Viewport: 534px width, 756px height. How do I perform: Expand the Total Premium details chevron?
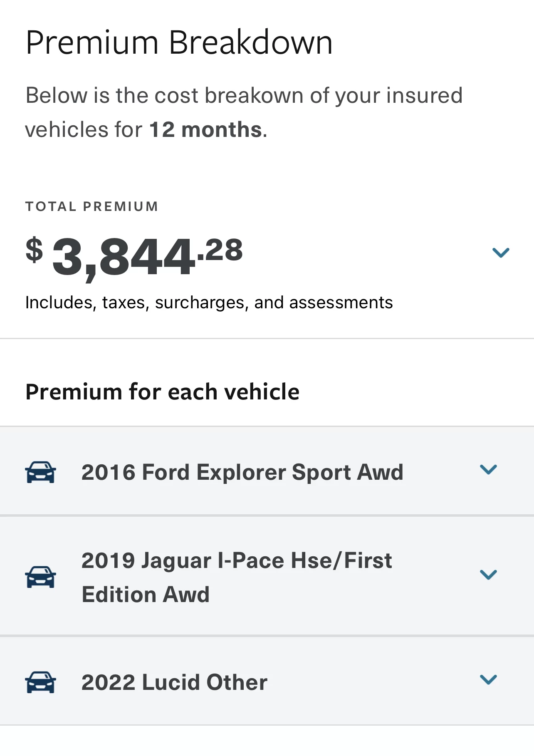[501, 253]
